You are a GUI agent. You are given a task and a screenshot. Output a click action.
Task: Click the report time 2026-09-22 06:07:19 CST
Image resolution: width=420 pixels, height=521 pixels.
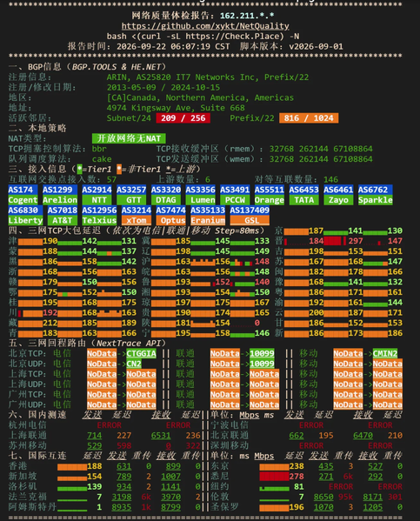(x=173, y=46)
